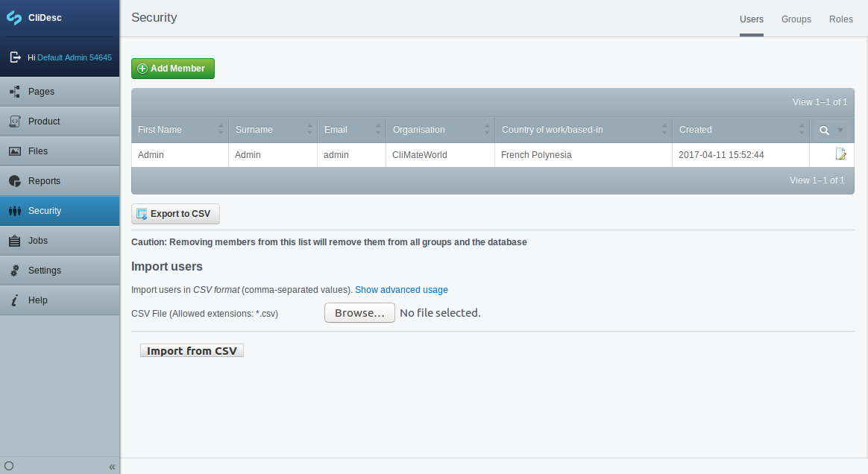Sort the table by First Name
Image resolution: width=868 pixels, height=474 pixels.
pos(160,130)
